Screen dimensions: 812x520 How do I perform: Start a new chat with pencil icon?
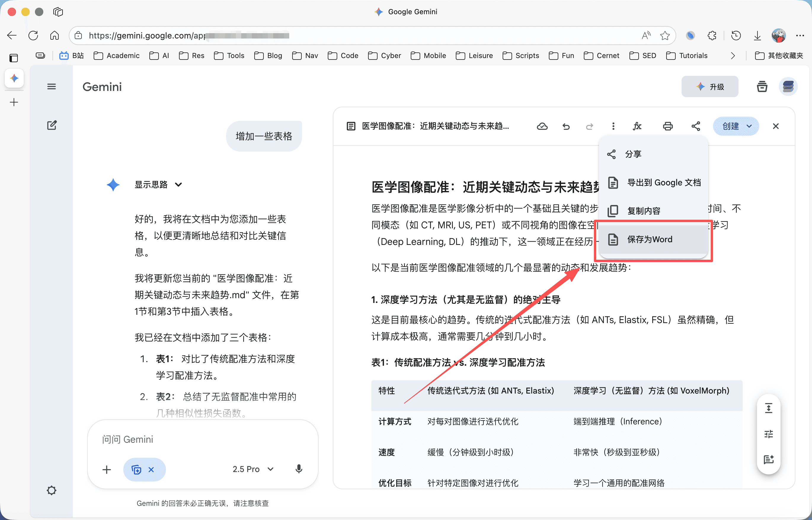[52, 125]
